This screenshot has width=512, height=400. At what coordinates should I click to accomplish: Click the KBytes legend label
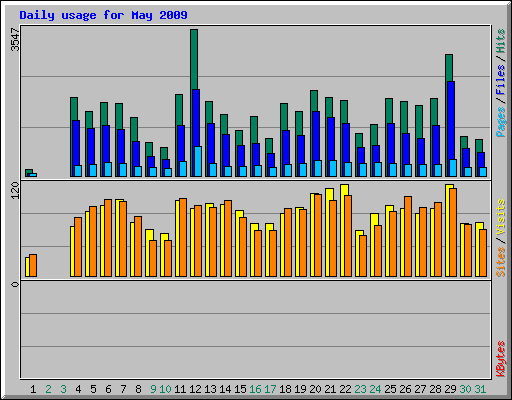click(501, 359)
